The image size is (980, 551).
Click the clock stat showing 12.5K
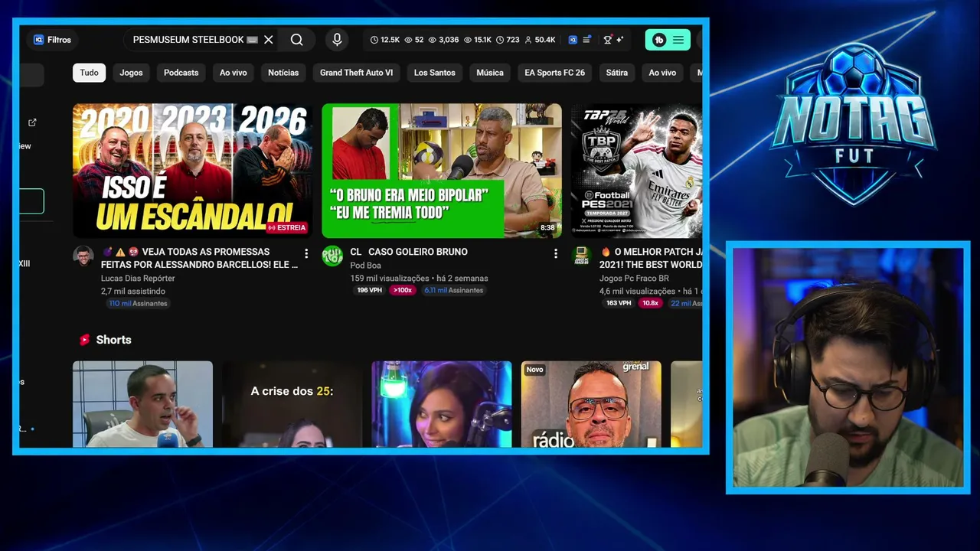pos(385,40)
